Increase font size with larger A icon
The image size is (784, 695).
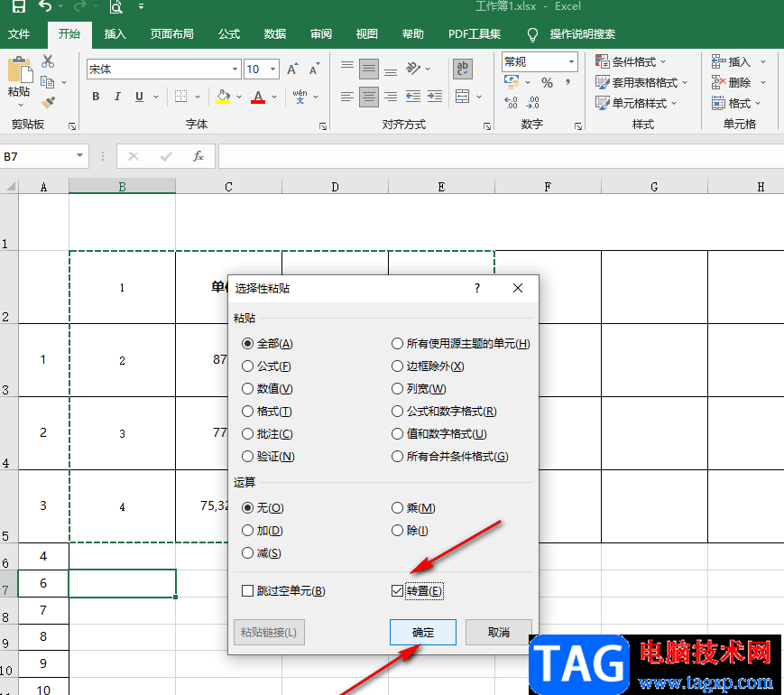click(x=292, y=69)
